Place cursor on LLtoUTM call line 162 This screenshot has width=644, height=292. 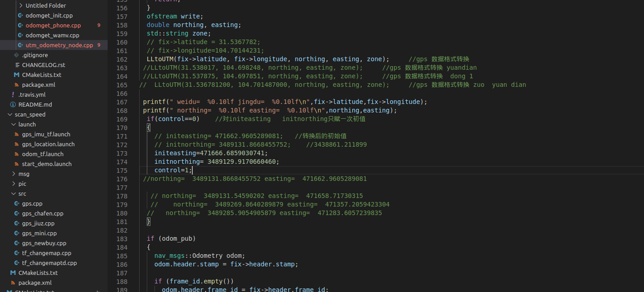tap(268, 59)
